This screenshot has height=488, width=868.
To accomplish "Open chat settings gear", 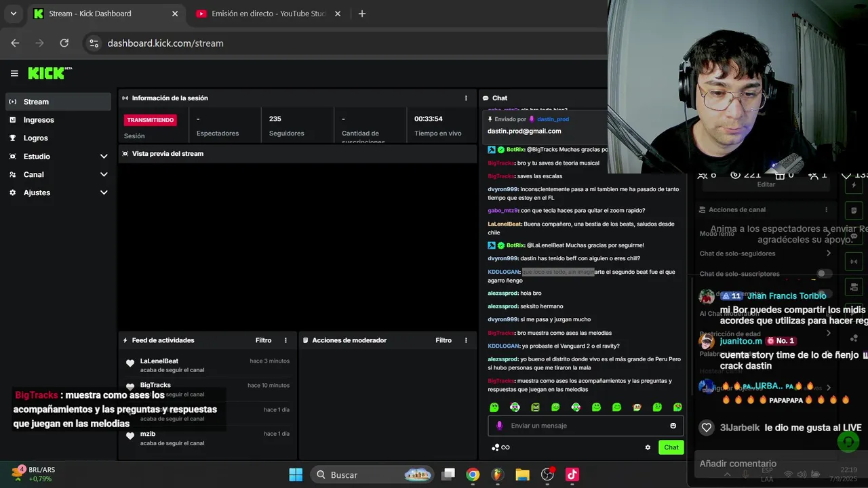I will (x=648, y=447).
